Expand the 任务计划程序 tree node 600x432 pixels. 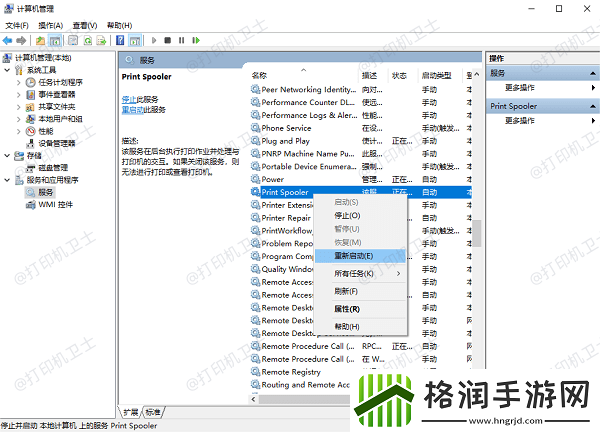(x=20, y=82)
